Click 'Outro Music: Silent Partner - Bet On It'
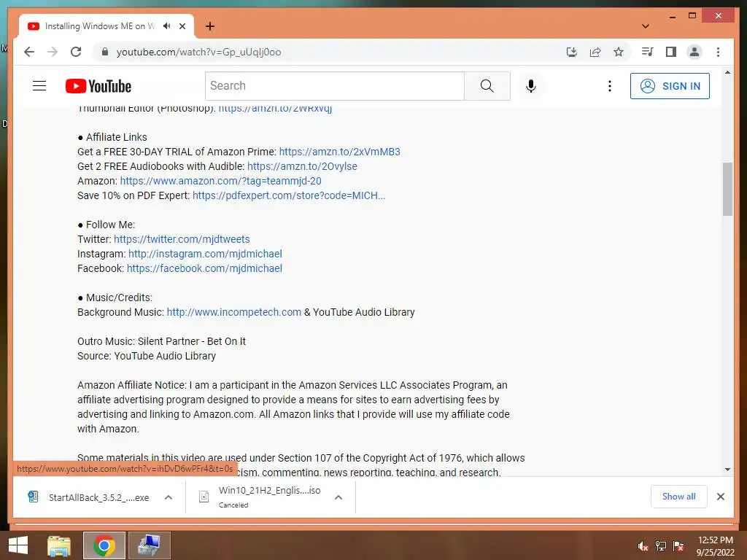Viewport: 747px width, 560px height. [x=161, y=341]
